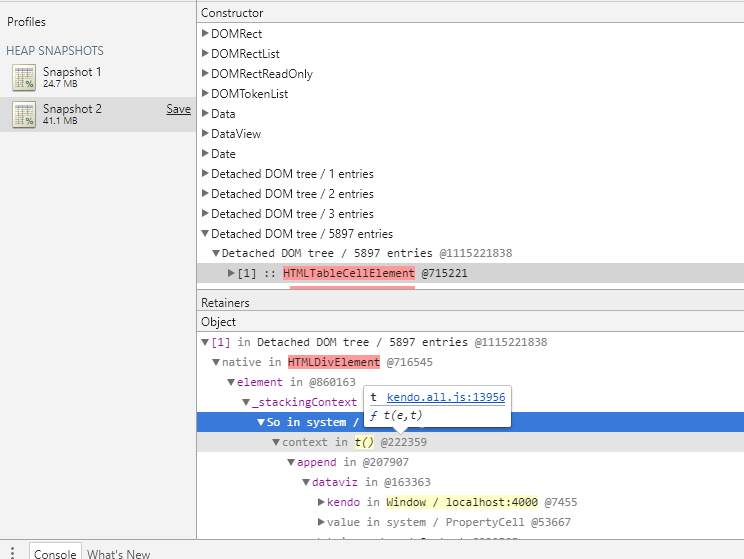744x559 pixels.
Task: Collapse native in HTMLDivElement retainer
Action: click(x=215, y=363)
